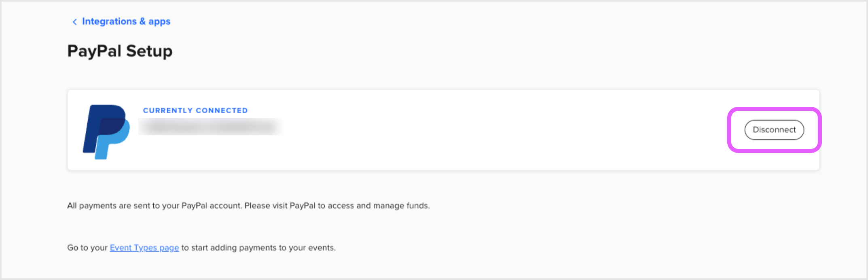The width and height of the screenshot is (868, 280).
Task: Open the Event Types page link
Action: [x=144, y=248]
